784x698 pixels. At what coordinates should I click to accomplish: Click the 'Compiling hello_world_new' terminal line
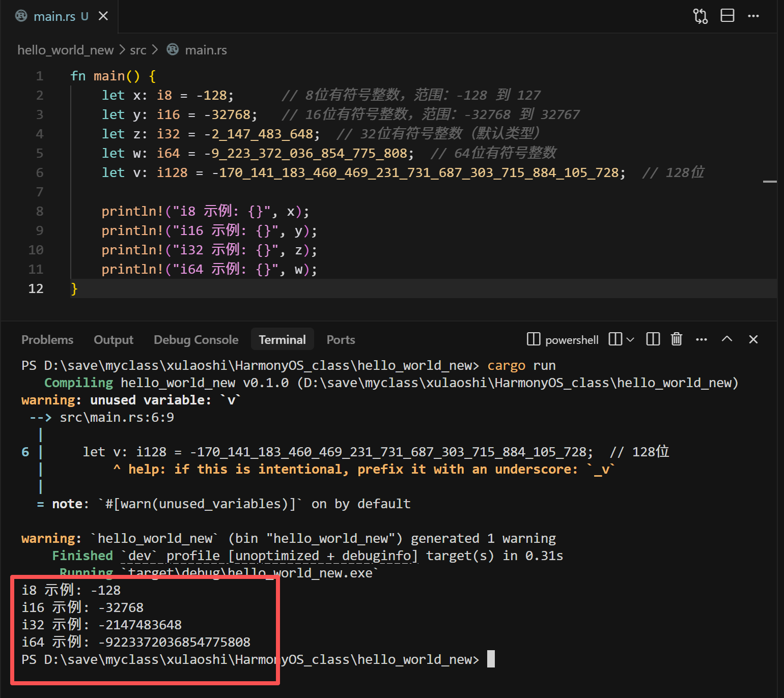[391, 383]
